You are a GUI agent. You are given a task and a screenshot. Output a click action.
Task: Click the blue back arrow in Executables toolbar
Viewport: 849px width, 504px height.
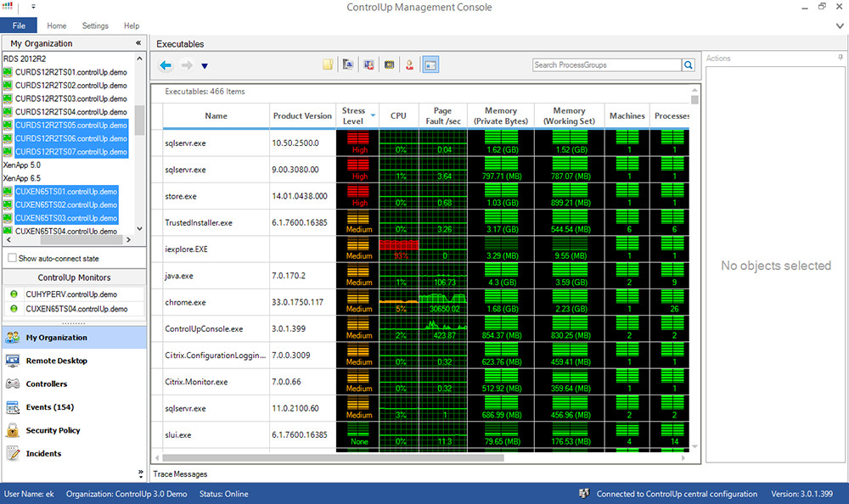coord(166,65)
